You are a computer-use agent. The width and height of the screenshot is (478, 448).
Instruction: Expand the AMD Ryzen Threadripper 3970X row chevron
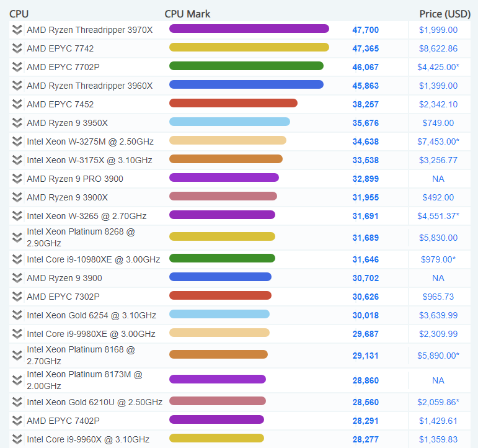(17, 30)
